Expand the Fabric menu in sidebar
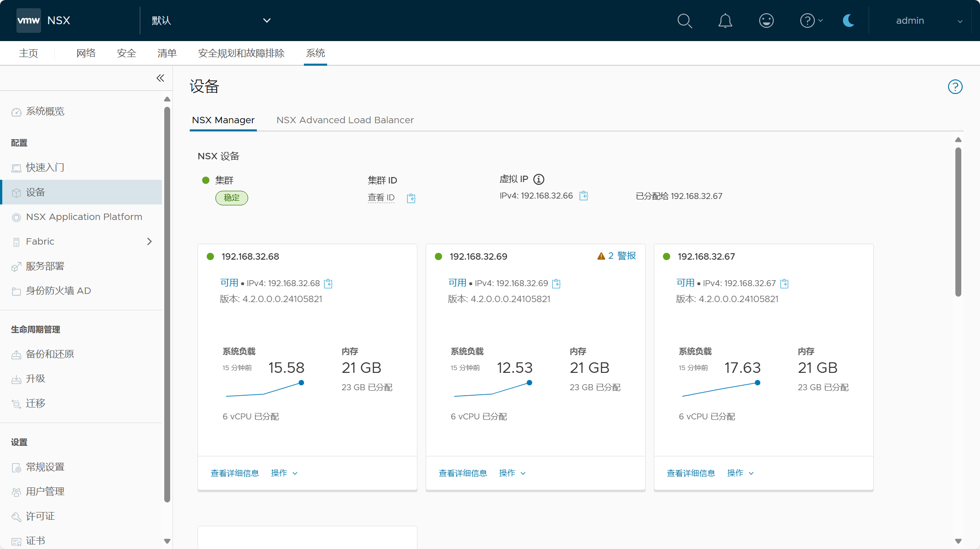Viewport: 980px width, 549px height. click(x=149, y=241)
